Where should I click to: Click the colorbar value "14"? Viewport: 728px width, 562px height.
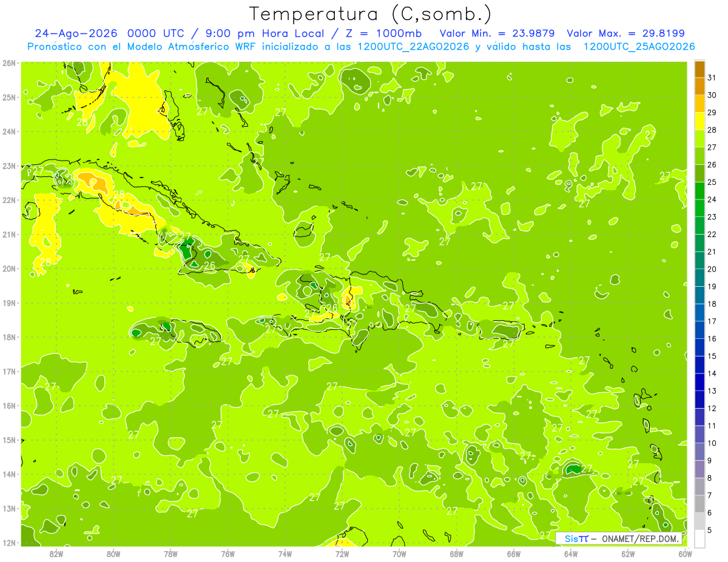(712, 373)
